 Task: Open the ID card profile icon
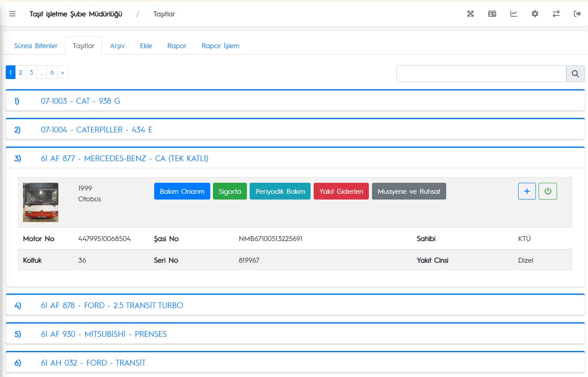coord(492,14)
